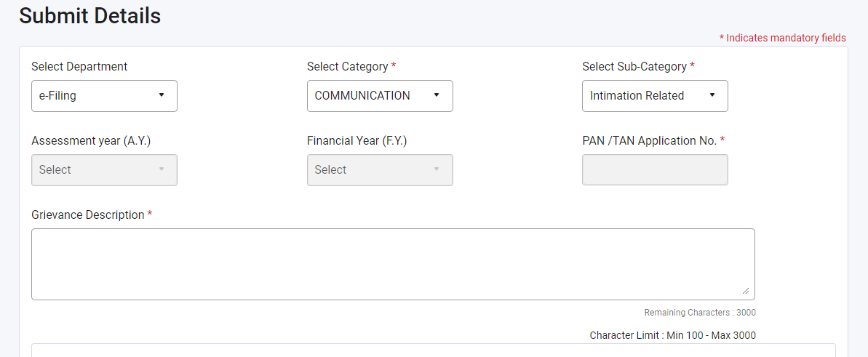Click the PAN /TAN Application No. label
This screenshot has height=357, width=868.
(x=650, y=141)
